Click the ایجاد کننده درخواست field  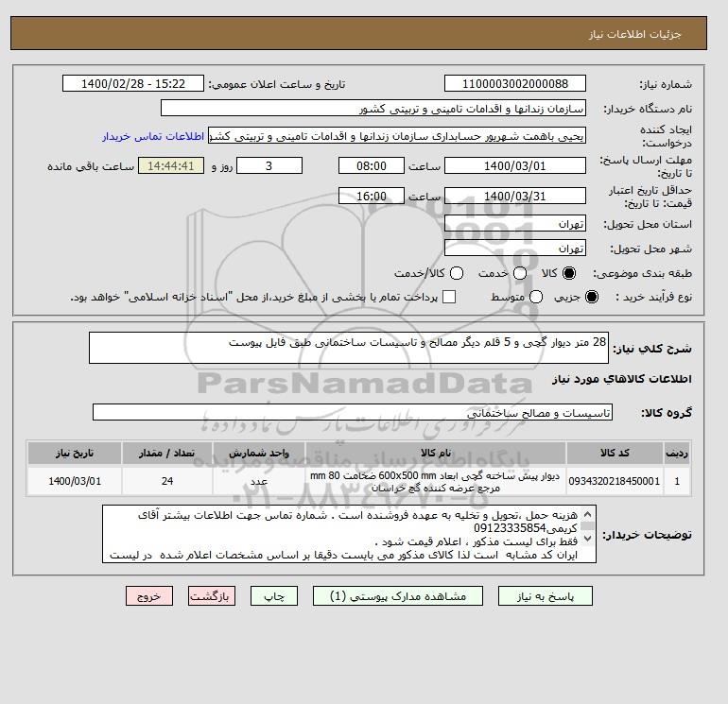[x=397, y=135]
